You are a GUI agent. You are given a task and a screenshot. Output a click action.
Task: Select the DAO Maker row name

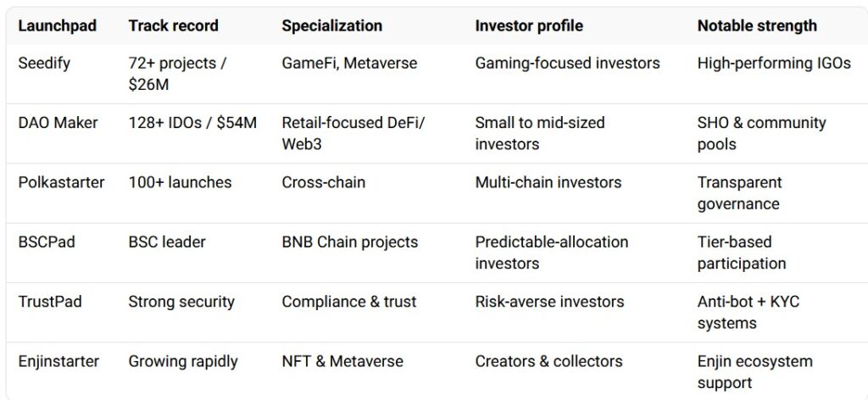[x=58, y=123]
